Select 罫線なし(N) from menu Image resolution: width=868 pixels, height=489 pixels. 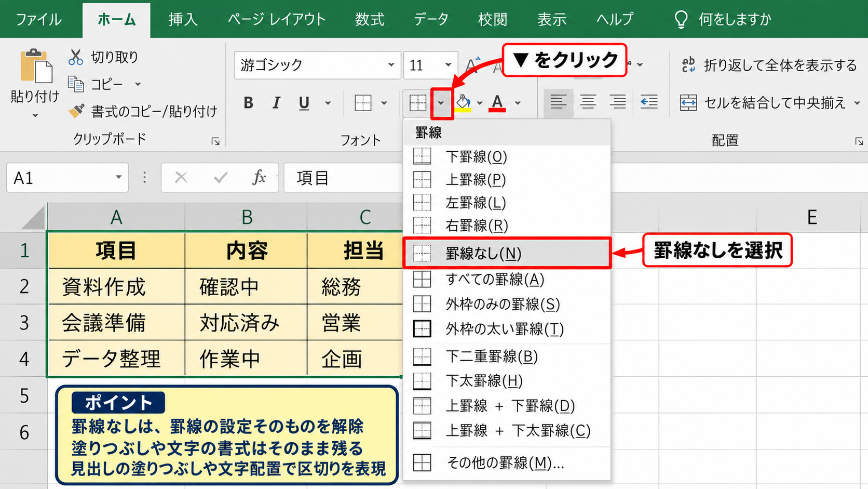click(x=507, y=254)
